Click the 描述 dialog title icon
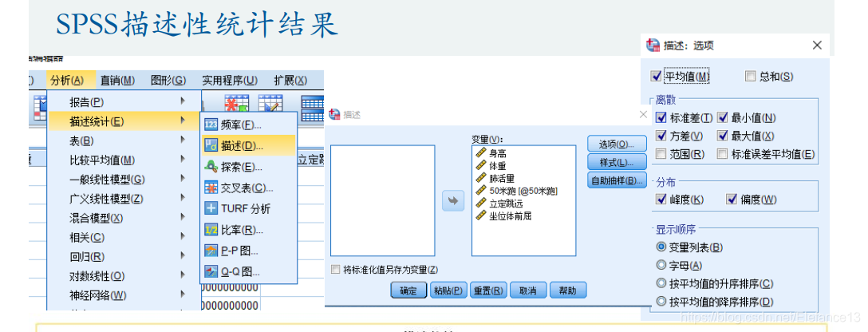 click(334, 114)
